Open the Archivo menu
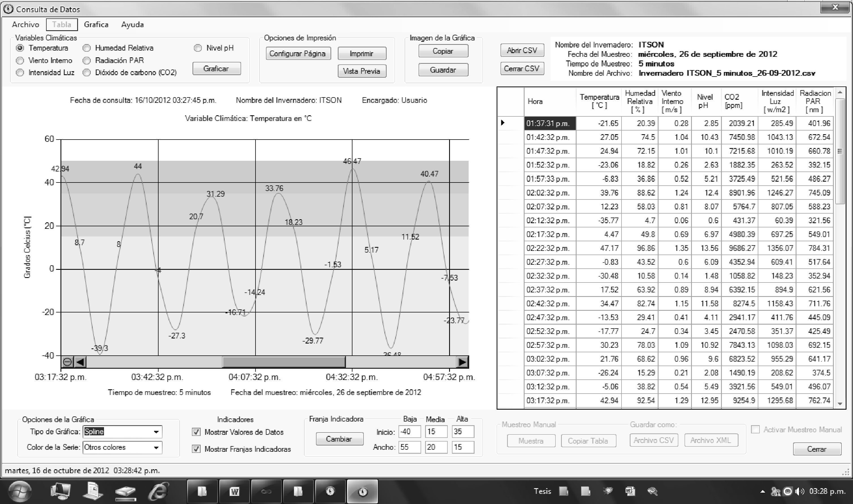The image size is (853, 504). pos(25,25)
